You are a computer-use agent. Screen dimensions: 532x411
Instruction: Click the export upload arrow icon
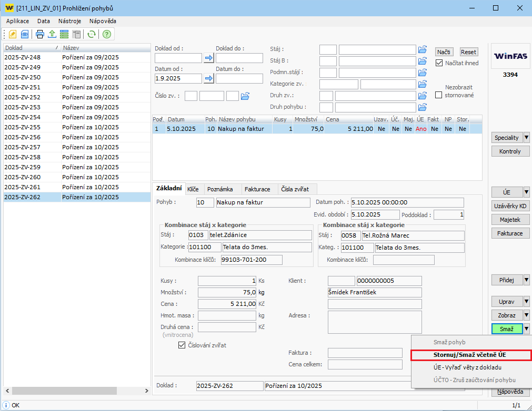pyautogui.click(x=52, y=34)
